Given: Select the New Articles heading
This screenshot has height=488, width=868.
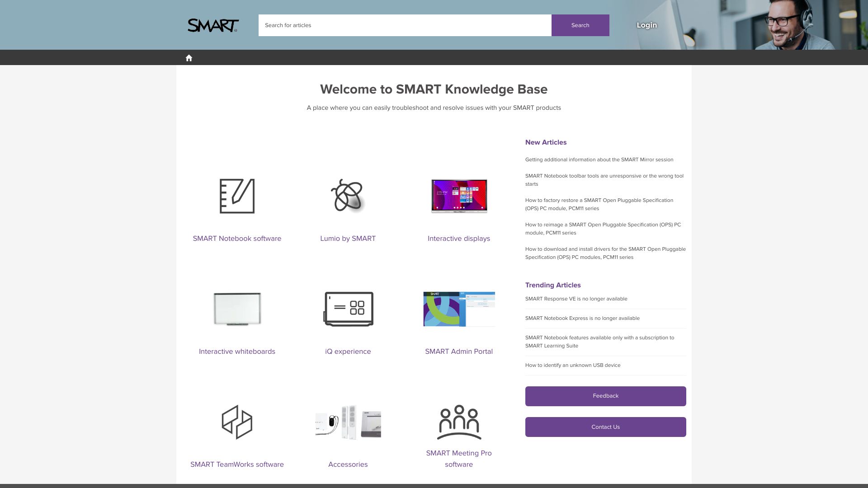Looking at the screenshot, I should point(546,142).
